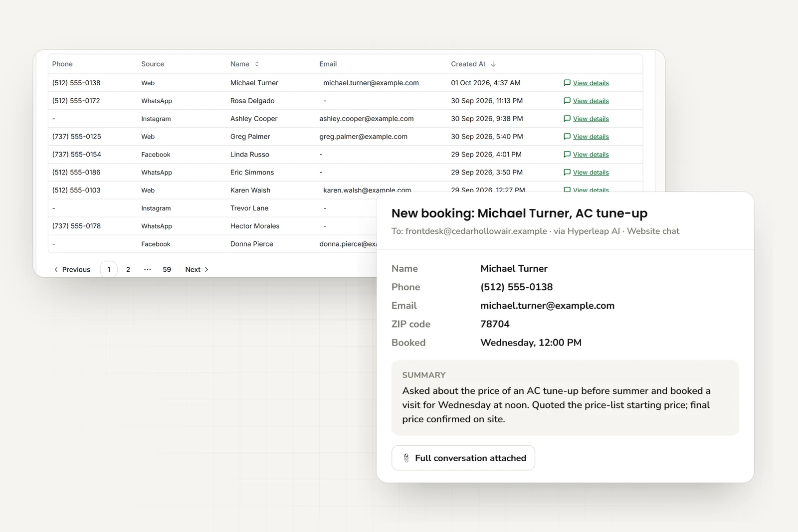Click name cell Linda Russo
Viewport: 798px width, 532px height.
point(250,155)
